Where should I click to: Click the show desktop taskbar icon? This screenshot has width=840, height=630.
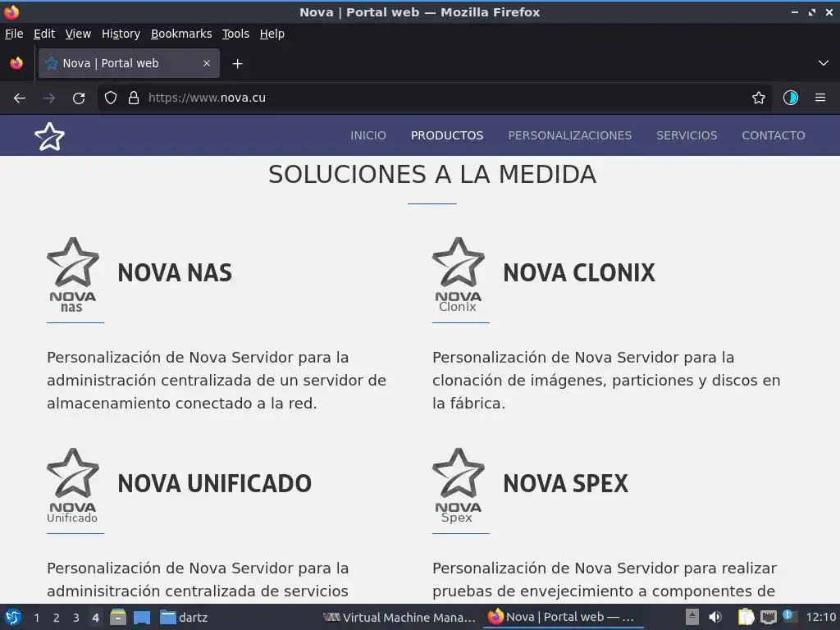click(142, 618)
